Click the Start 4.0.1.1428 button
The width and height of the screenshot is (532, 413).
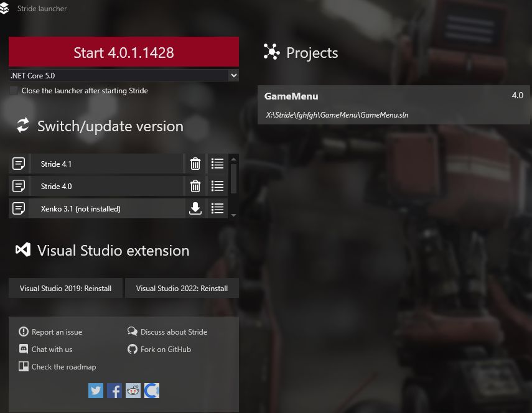[x=123, y=52]
